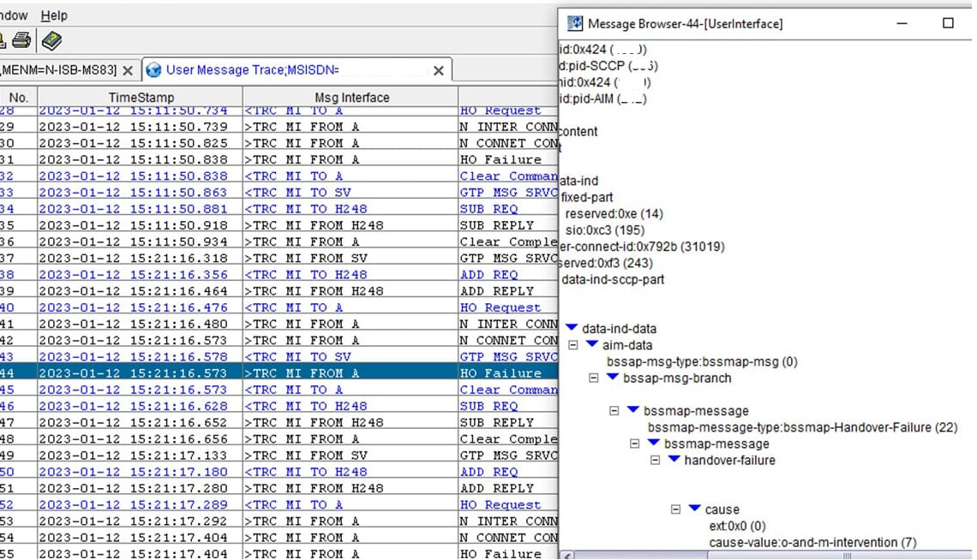Click the globe icon on User Message Trace tab

(153, 70)
